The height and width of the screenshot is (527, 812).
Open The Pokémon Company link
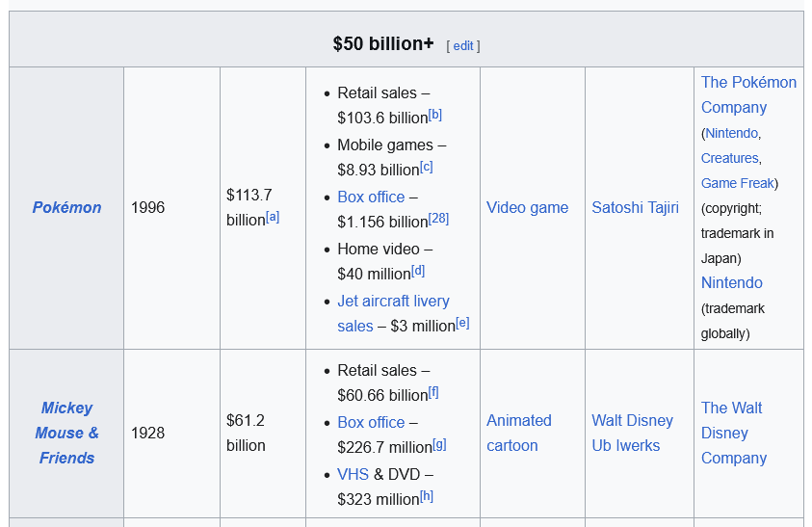click(748, 94)
